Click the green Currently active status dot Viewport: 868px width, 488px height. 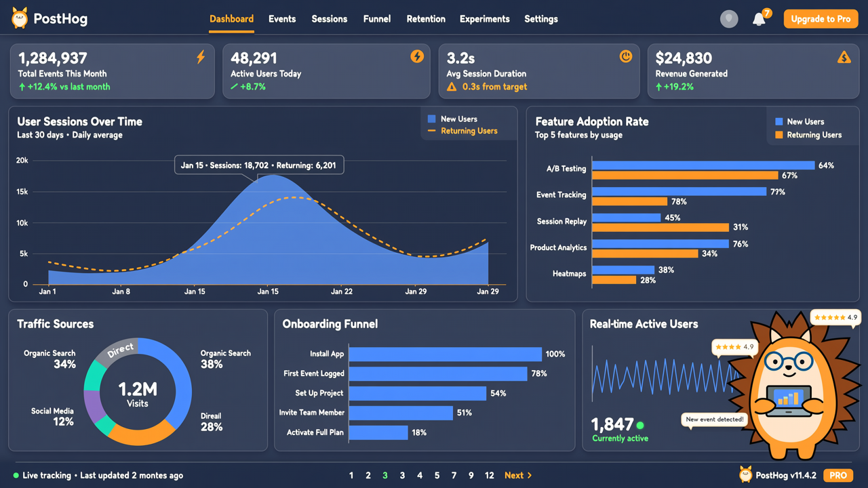639,425
